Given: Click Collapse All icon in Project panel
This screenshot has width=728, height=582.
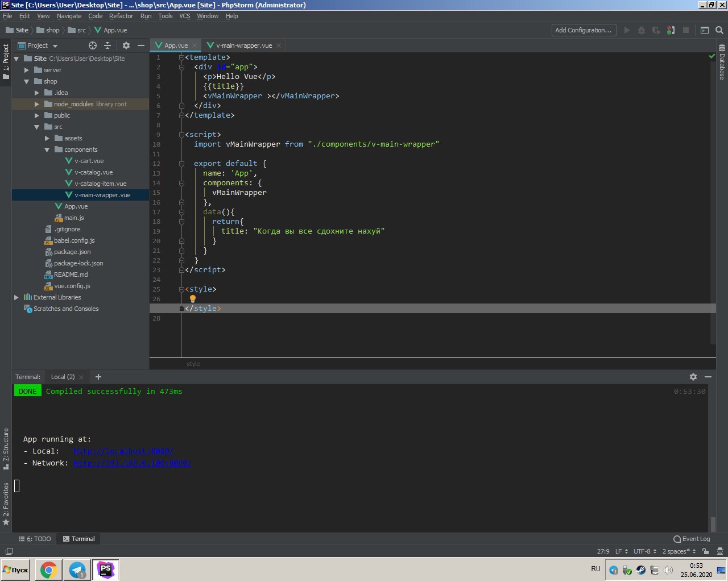Looking at the screenshot, I should coord(107,45).
